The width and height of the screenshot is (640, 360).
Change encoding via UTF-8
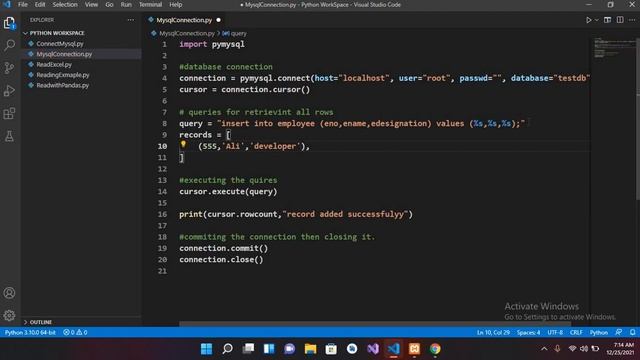[555, 333]
